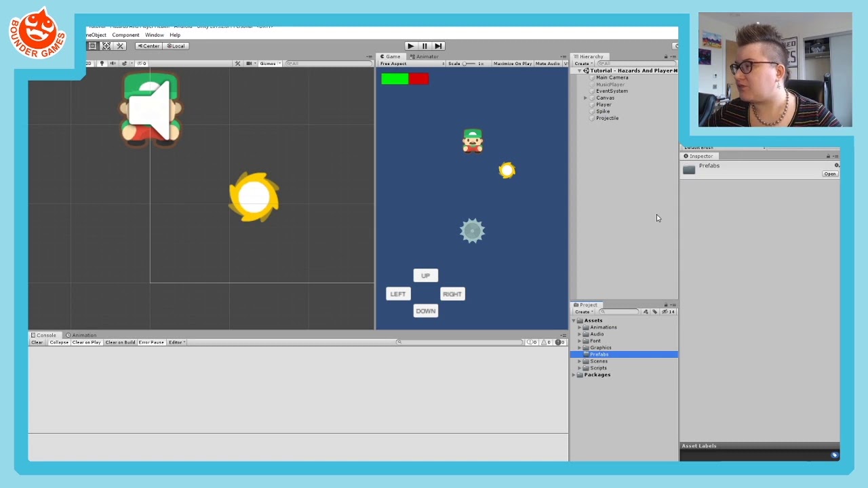Switch to the Console tab
This screenshot has height=488, width=868.
point(43,335)
